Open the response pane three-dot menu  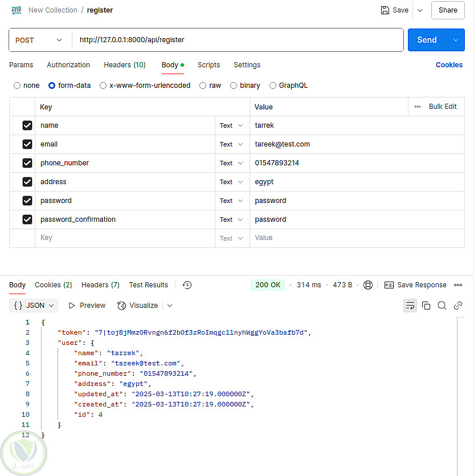point(458,285)
